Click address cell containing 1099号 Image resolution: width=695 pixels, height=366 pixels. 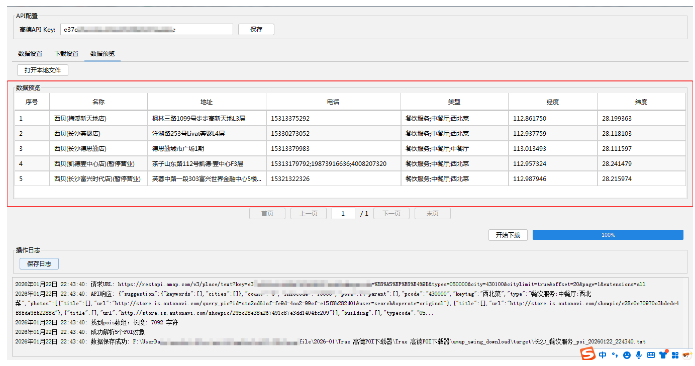click(x=207, y=118)
